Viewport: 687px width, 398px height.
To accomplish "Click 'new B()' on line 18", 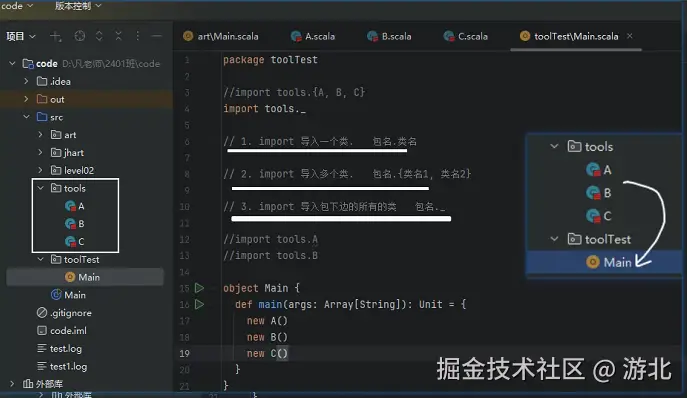I will tap(267, 337).
